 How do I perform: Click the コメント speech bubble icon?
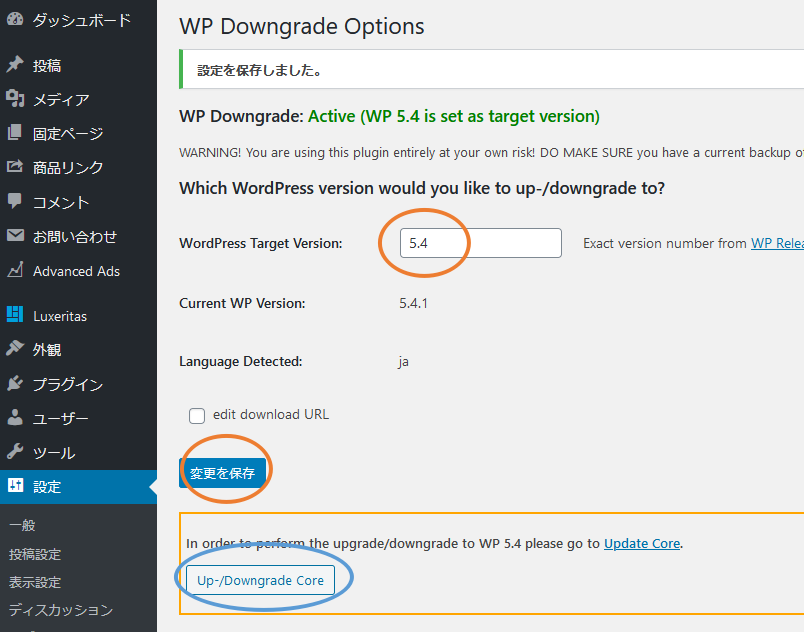coord(15,201)
